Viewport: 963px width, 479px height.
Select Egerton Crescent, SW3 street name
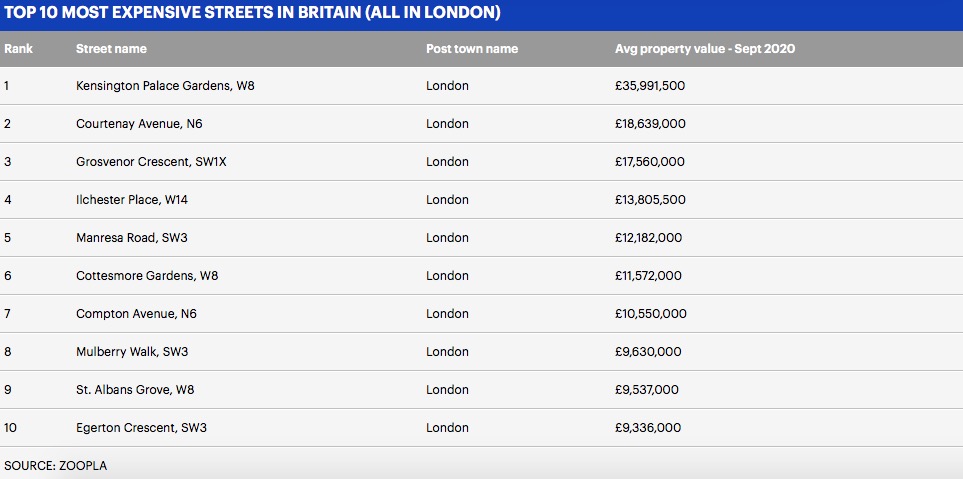[141, 428]
